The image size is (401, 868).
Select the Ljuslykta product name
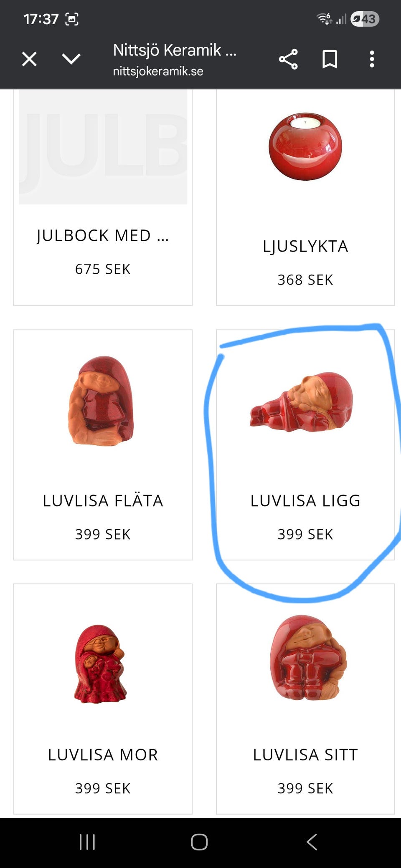(x=305, y=246)
